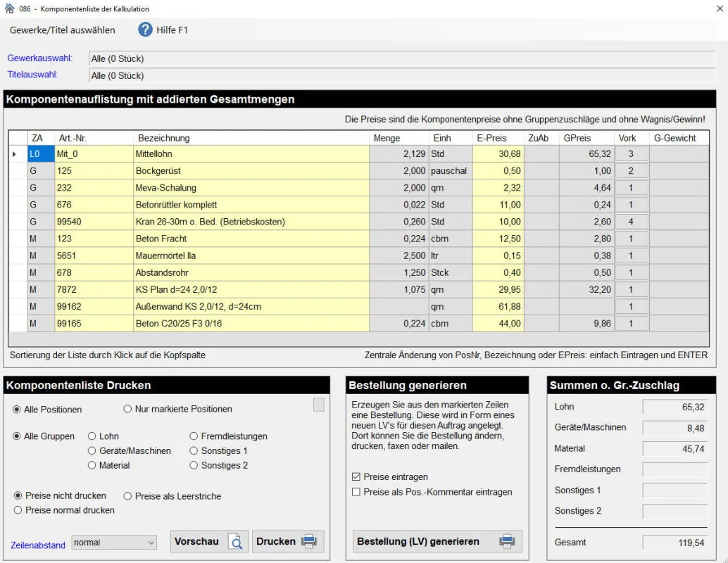Open the Zeilenabstand dropdown
Screen dimensions: 728x563
(114, 543)
